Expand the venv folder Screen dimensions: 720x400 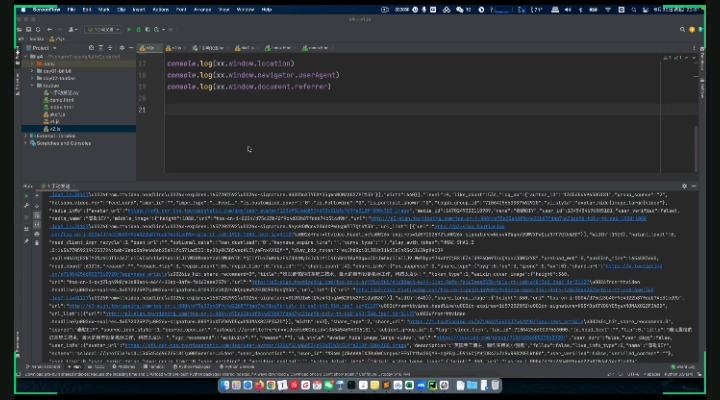coord(32,64)
